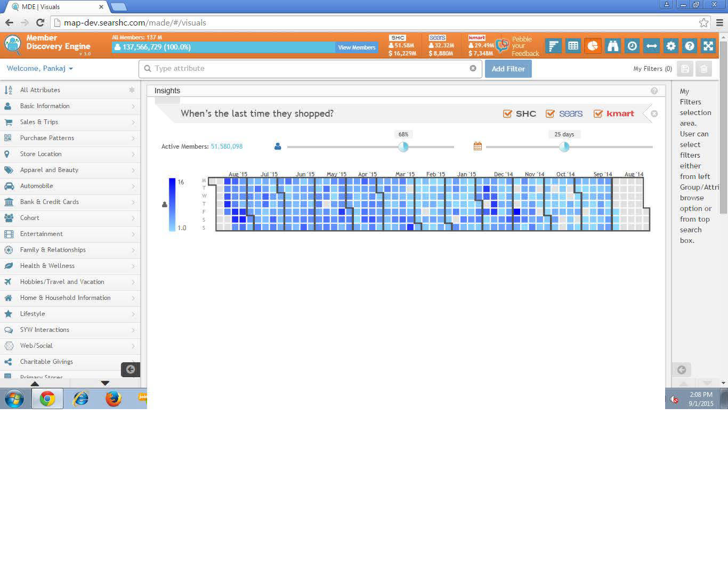Open the Welcome, Pankaj user dropdown

[40, 69]
